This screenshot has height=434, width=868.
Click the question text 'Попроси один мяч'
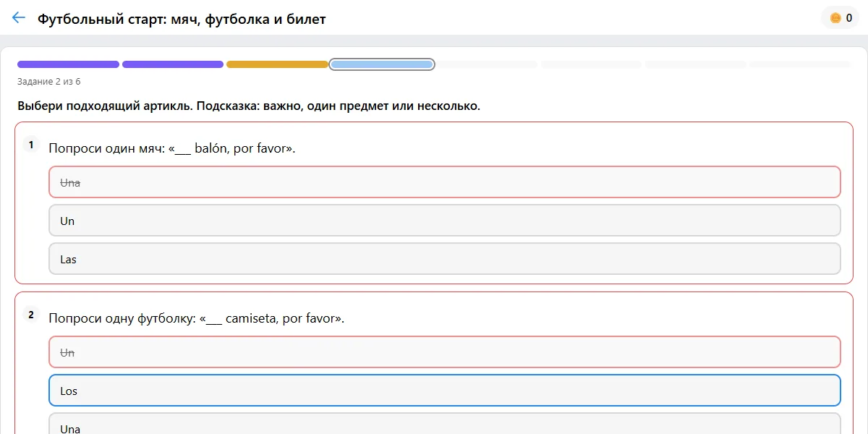coord(106,148)
